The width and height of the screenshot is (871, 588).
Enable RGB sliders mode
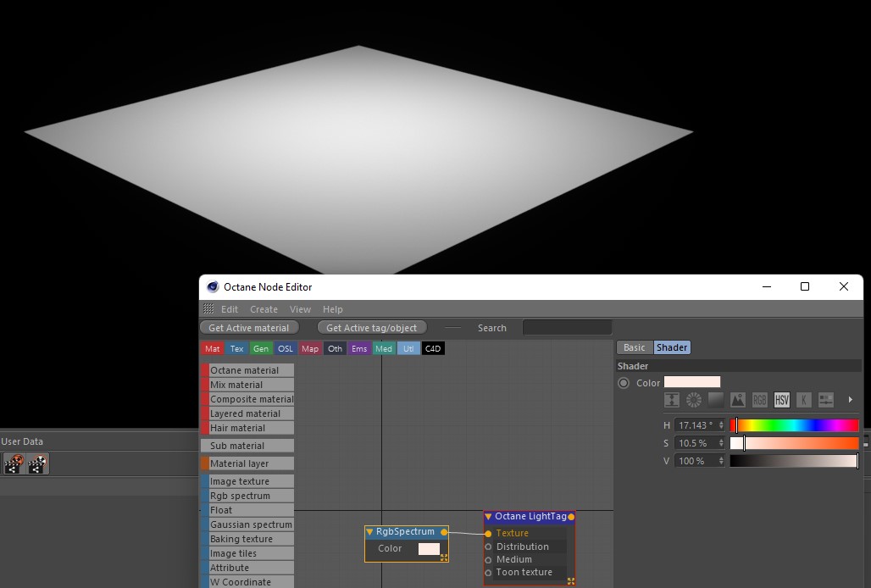(x=760, y=400)
